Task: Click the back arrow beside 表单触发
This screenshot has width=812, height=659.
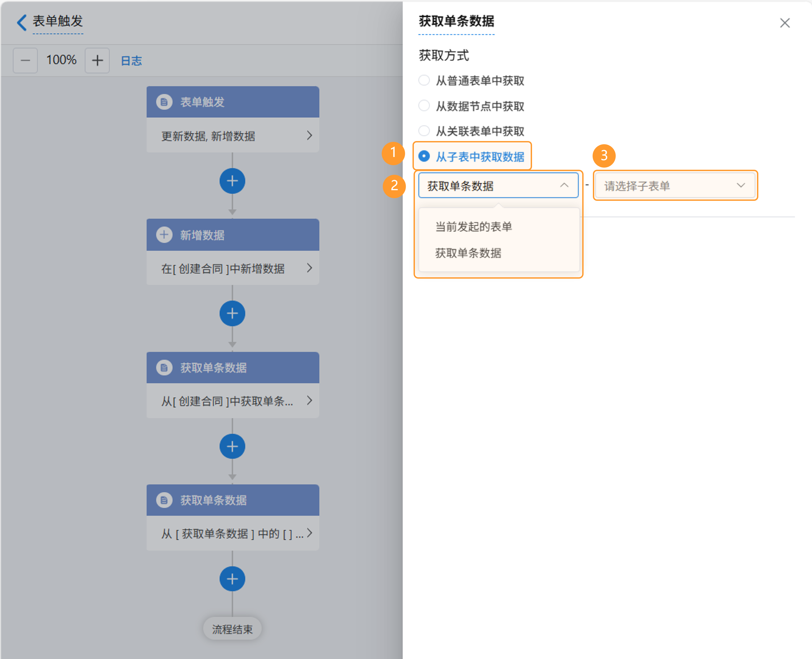Action: click(22, 22)
